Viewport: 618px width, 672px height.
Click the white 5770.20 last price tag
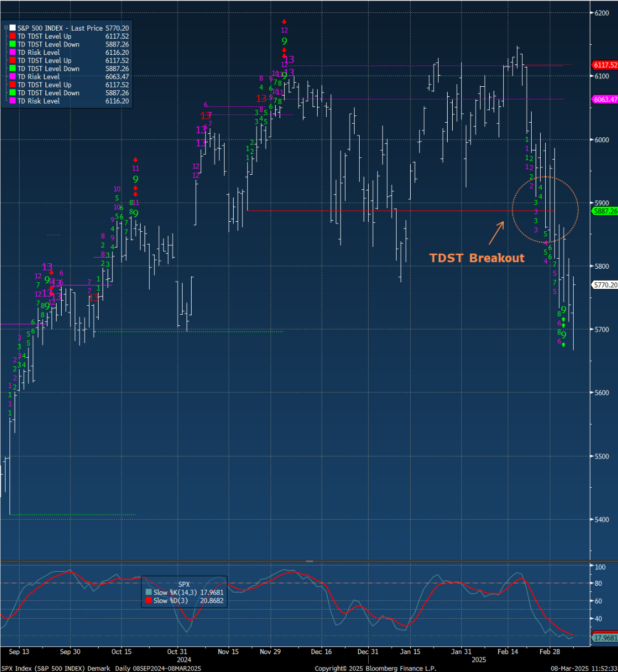click(x=605, y=285)
